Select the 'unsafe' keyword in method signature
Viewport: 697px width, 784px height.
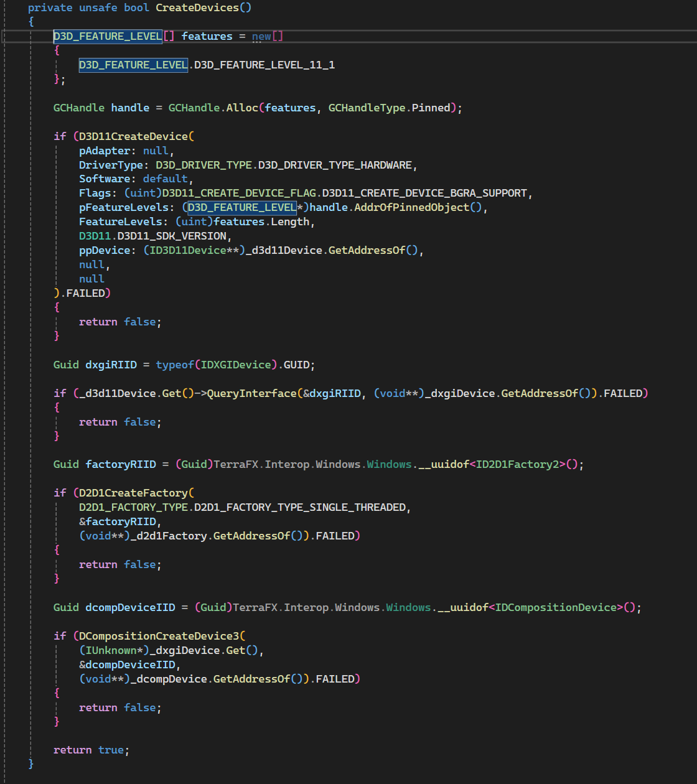(98, 7)
